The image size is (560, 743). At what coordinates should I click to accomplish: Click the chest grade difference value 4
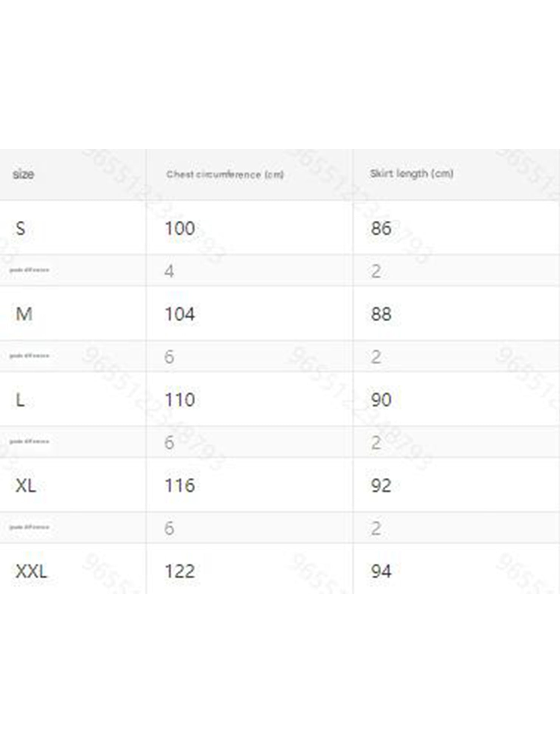coord(169,271)
